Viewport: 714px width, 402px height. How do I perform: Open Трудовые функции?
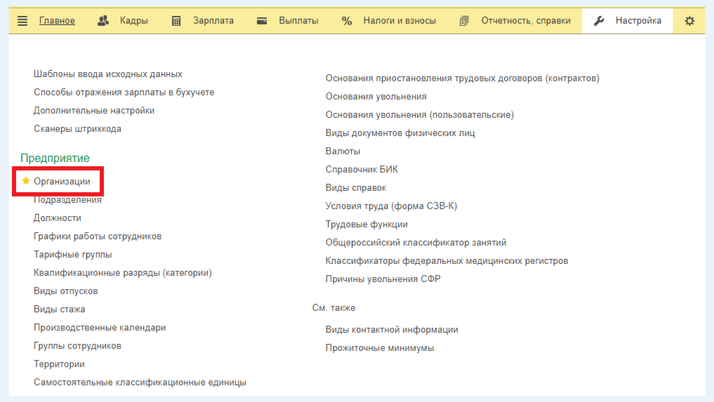click(x=367, y=224)
